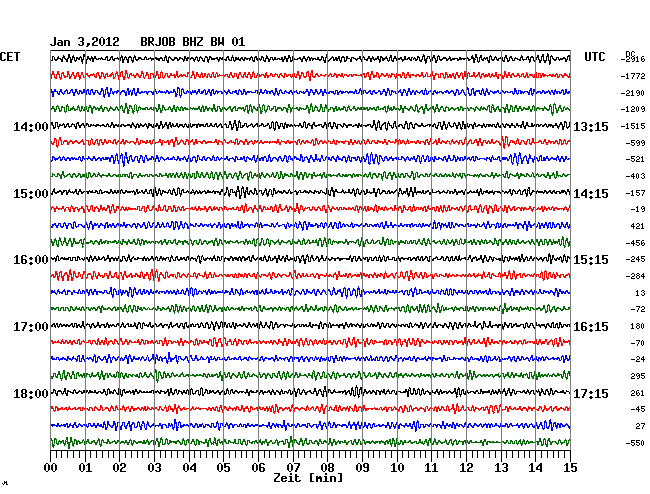Click minute tick label "05"
650x494 pixels.
[223, 467]
